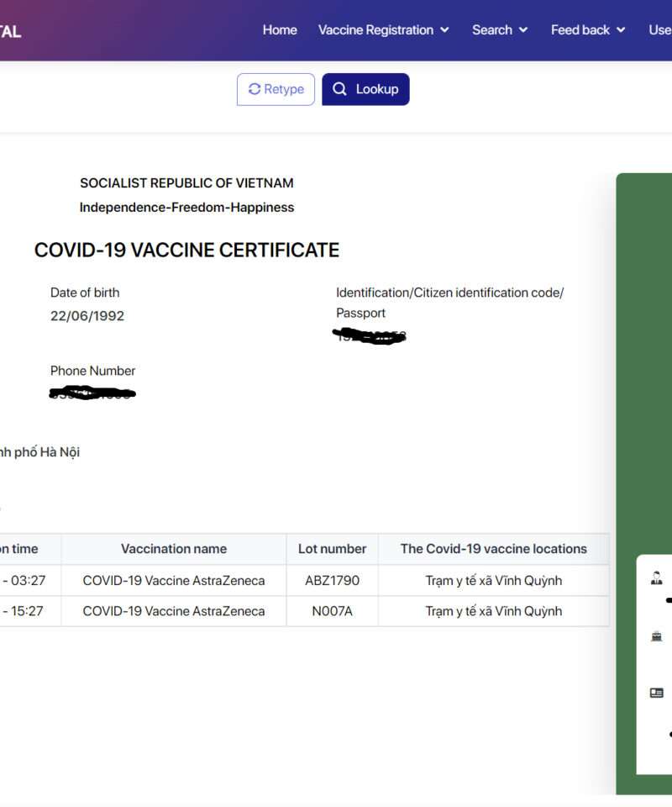Image resolution: width=672 pixels, height=807 pixels.
Task: Click the date of birth value 22/06/1992
Action: point(87,316)
